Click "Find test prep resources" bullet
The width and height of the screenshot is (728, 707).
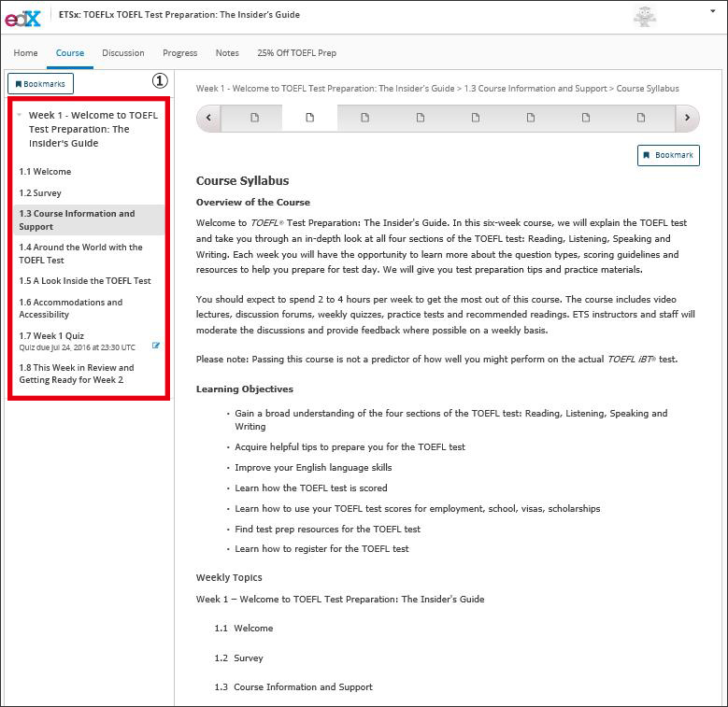327,529
